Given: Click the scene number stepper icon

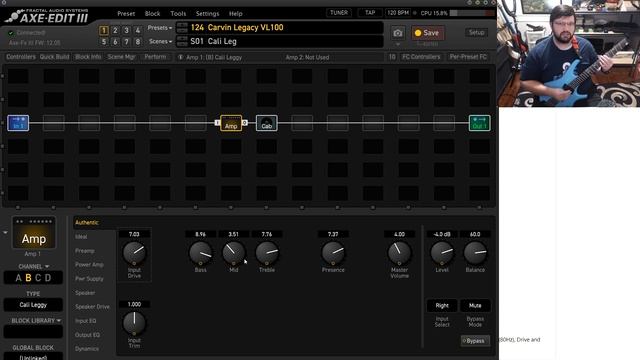Looking at the screenshot, I should pos(182,41).
